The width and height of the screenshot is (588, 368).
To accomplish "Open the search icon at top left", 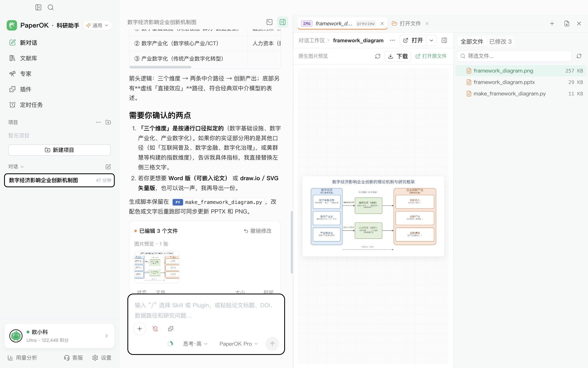I will pos(51,7).
